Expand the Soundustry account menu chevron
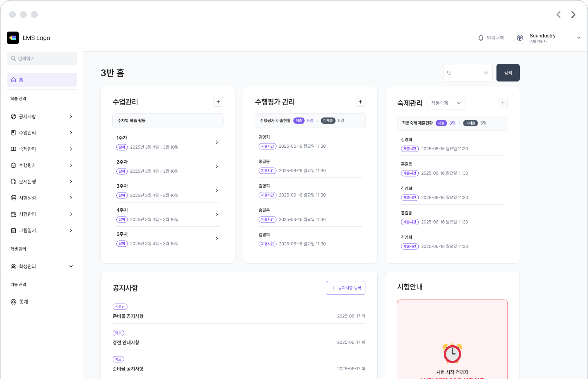 pos(579,38)
